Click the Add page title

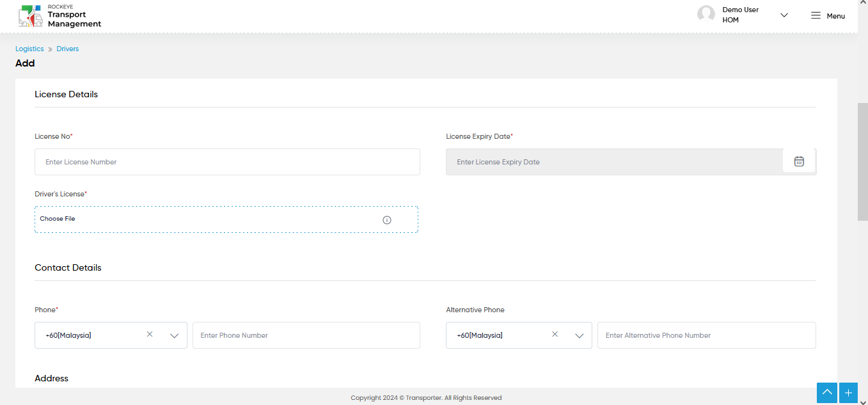tap(25, 63)
